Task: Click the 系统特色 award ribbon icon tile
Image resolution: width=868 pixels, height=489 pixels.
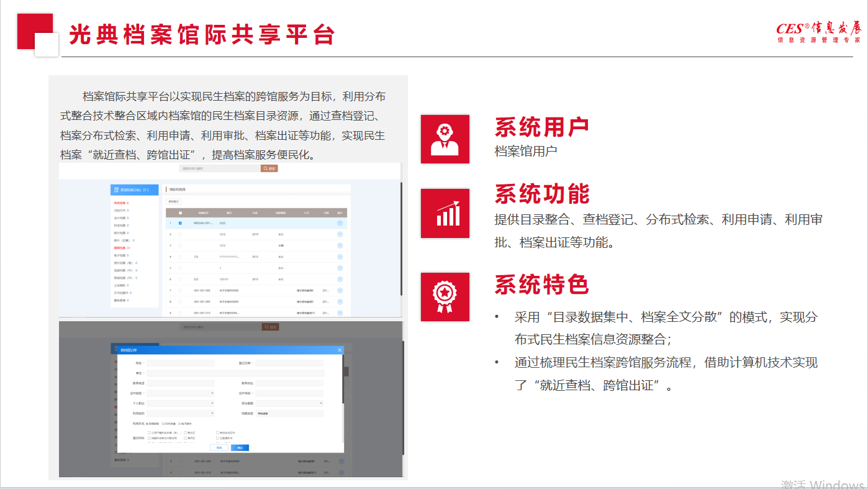Action: [445, 297]
